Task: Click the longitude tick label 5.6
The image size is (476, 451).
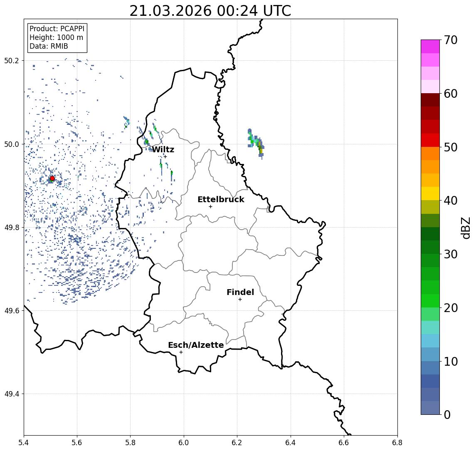Action: click(77, 443)
